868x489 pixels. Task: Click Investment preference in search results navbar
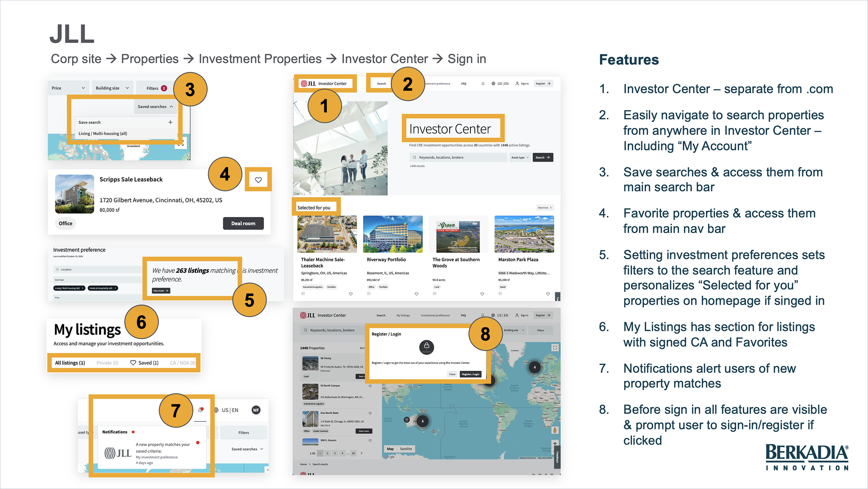point(435,315)
